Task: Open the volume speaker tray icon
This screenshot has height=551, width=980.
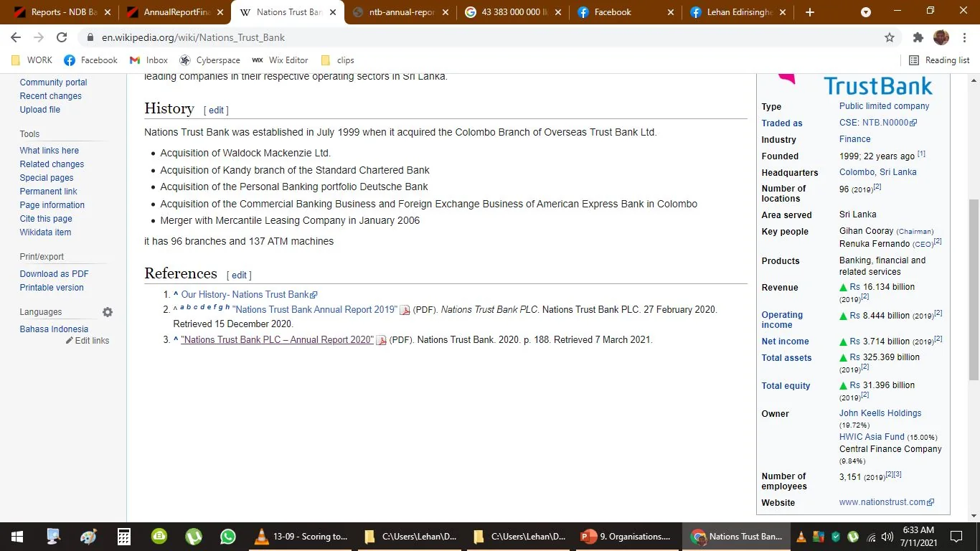Action: (x=887, y=537)
